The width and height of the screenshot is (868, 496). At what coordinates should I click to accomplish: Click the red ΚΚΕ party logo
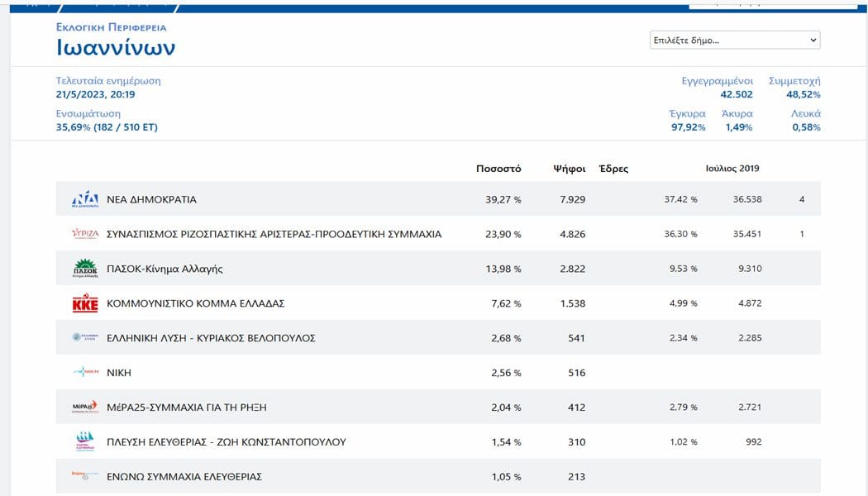tap(85, 303)
